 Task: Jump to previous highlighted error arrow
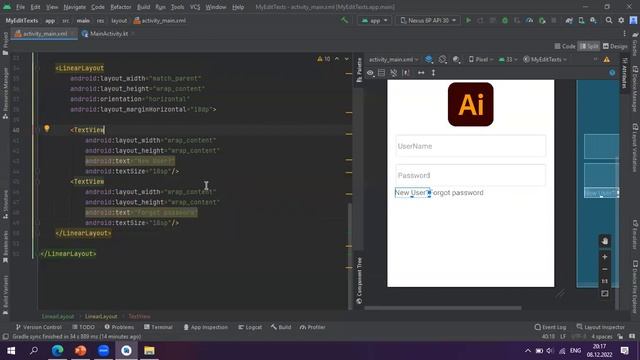337,59
